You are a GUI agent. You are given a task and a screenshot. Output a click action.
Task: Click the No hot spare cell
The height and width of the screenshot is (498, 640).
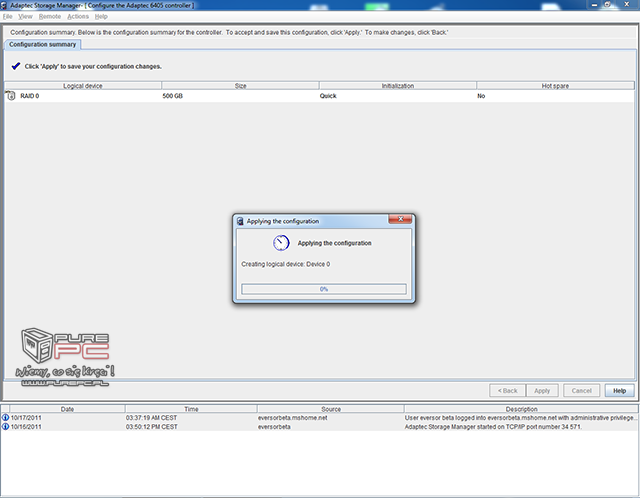481,96
